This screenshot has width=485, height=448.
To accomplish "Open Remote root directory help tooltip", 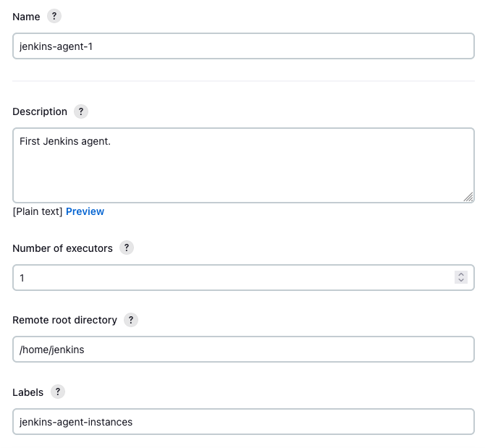I will (131, 320).
